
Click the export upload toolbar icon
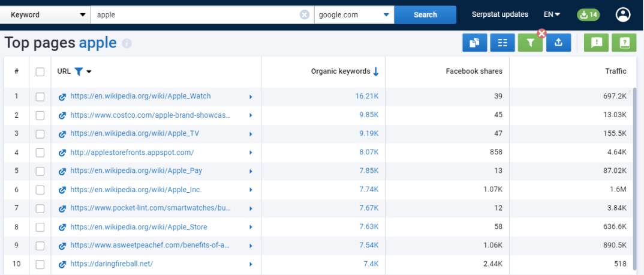(x=559, y=43)
